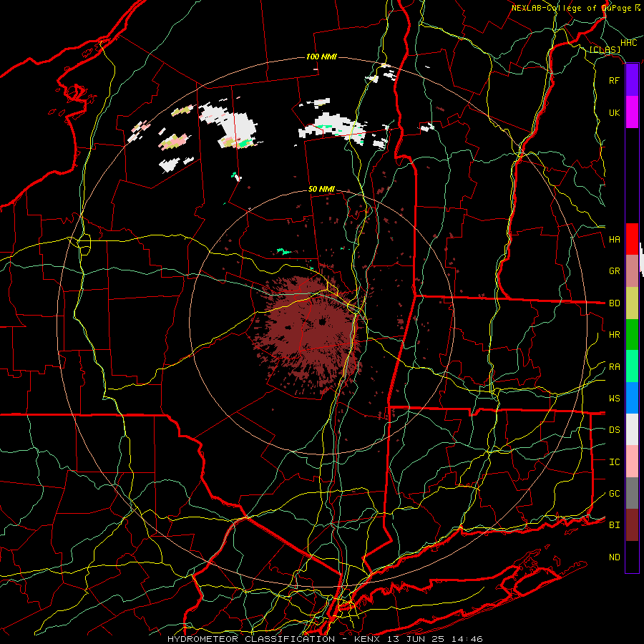This screenshot has width=644, height=644.
Task: Select the light pink IC swatch
Action: click(x=632, y=462)
